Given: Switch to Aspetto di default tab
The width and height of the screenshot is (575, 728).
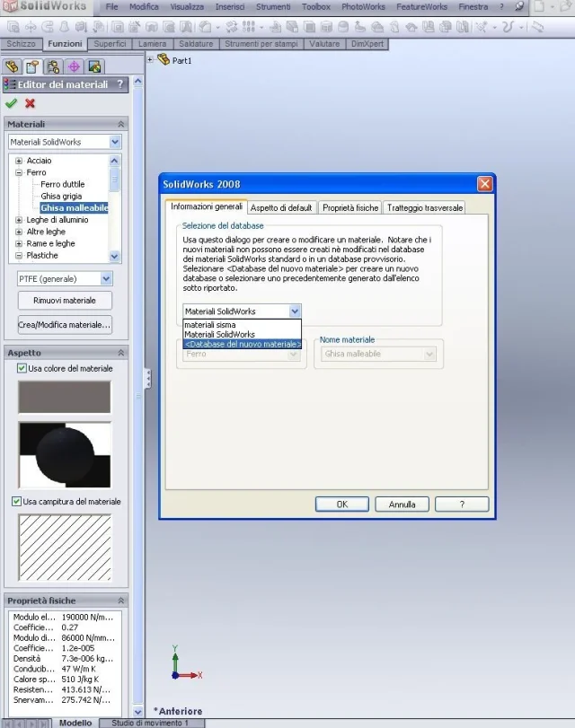Looking at the screenshot, I should pyautogui.click(x=281, y=207).
